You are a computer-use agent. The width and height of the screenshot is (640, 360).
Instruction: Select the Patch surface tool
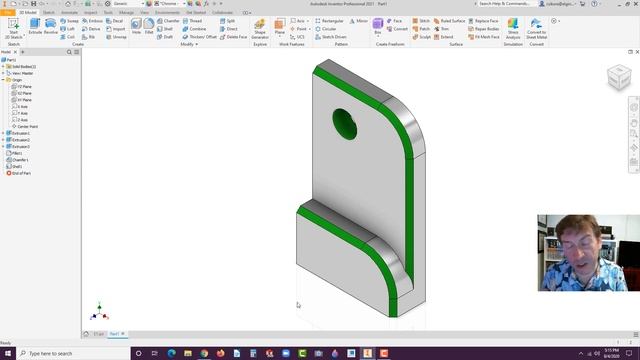[421, 29]
